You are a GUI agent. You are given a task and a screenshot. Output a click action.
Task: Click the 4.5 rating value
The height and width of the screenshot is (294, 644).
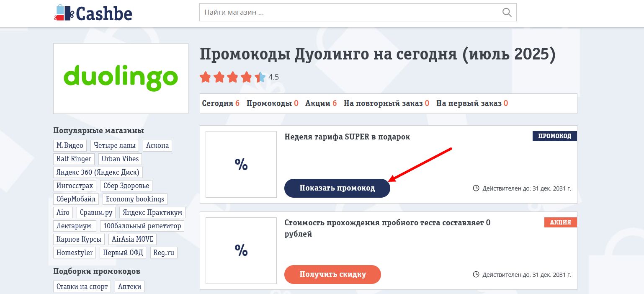[273, 77]
